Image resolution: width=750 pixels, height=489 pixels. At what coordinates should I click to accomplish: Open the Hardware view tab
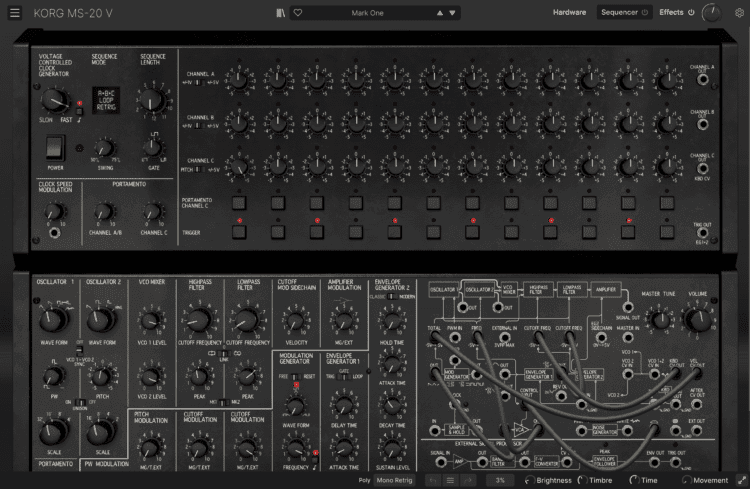coord(569,12)
